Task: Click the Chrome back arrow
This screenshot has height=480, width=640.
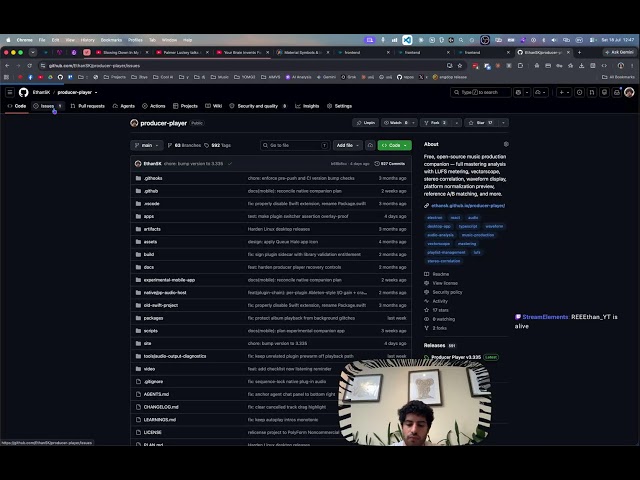Action: point(7,66)
